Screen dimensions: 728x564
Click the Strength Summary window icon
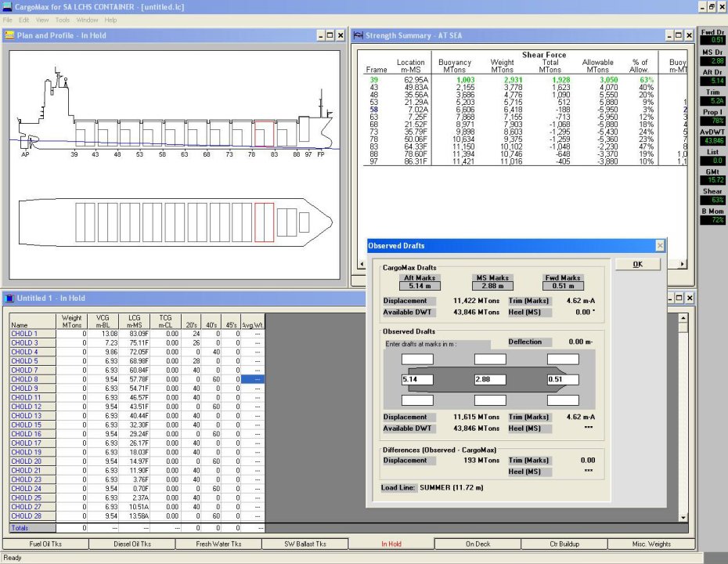point(358,35)
